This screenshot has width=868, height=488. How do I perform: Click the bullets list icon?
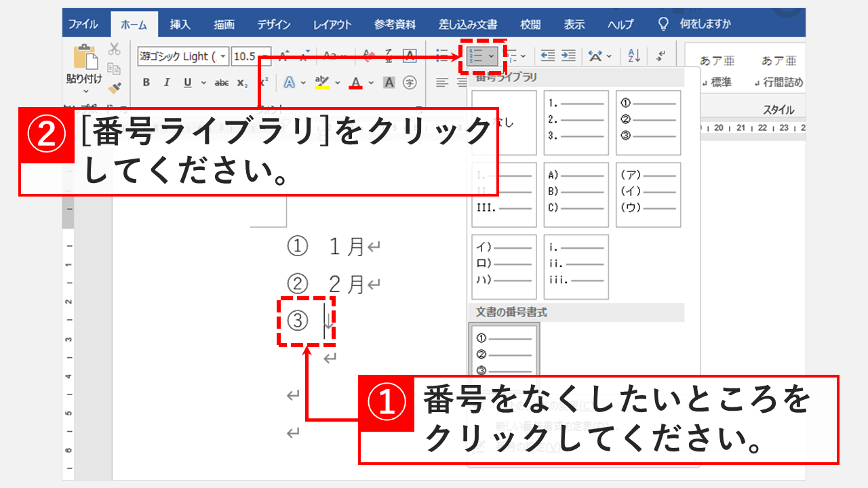443,56
